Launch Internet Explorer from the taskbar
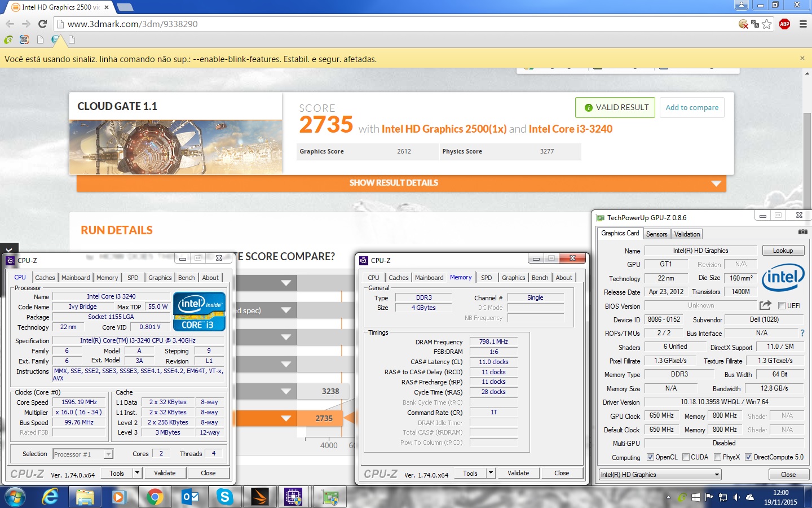The image size is (812, 508). click(50, 497)
